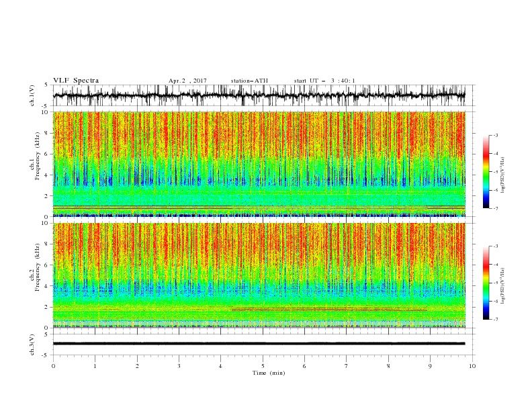Click the "1" tick on Time axis

coord(95,366)
